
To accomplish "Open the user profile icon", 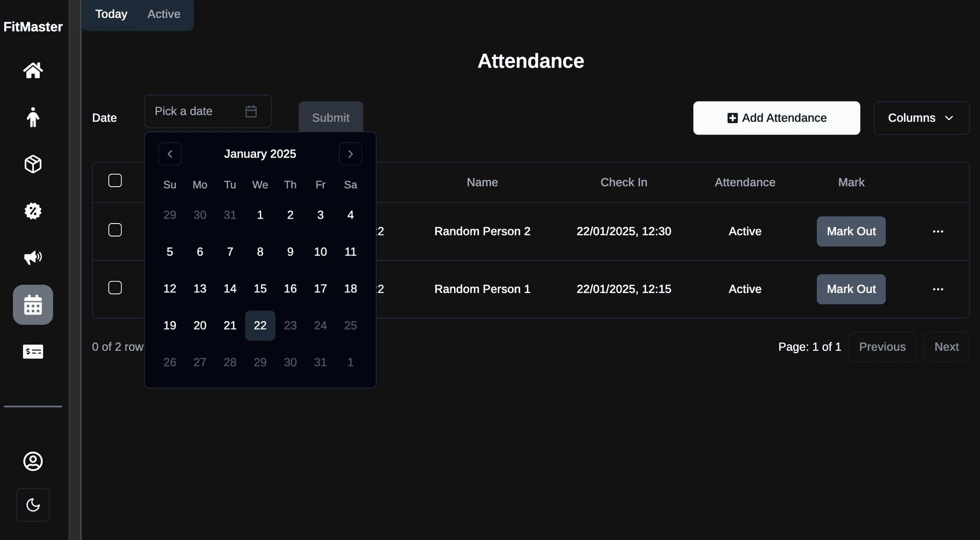I will coord(33,461).
